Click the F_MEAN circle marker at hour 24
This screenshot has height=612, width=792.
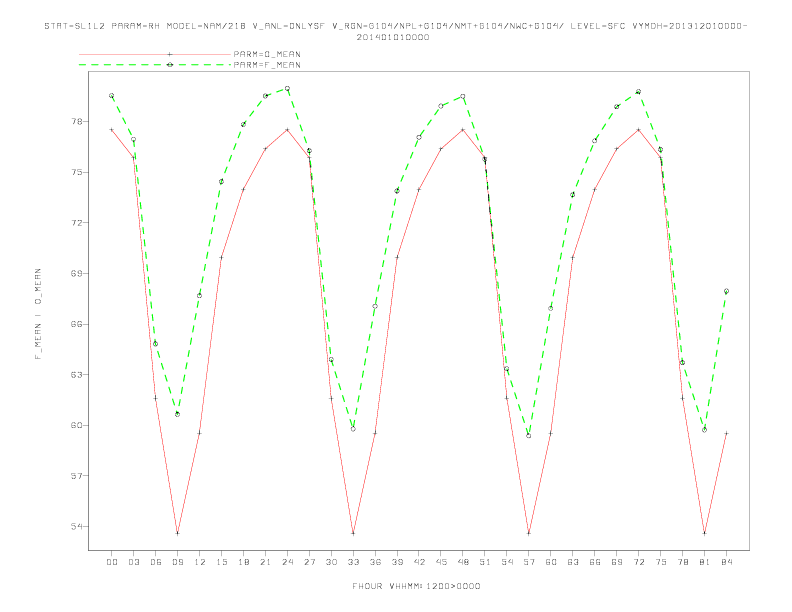pos(287,88)
